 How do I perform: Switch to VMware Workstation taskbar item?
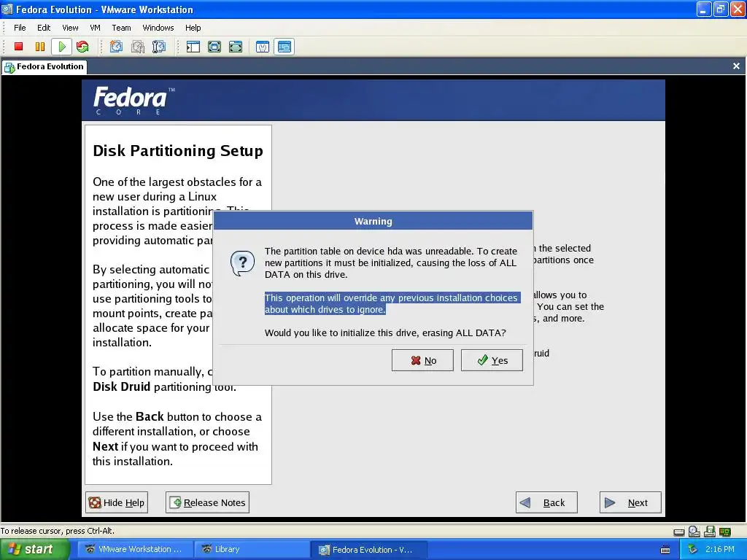pyautogui.click(x=134, y=550)
